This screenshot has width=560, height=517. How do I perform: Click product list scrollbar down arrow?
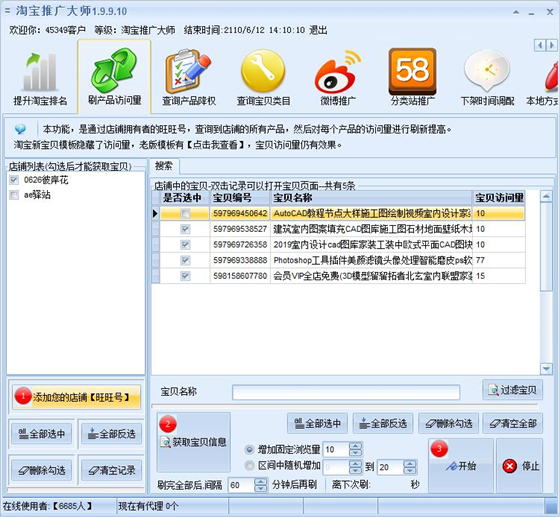tap(546, 368)
